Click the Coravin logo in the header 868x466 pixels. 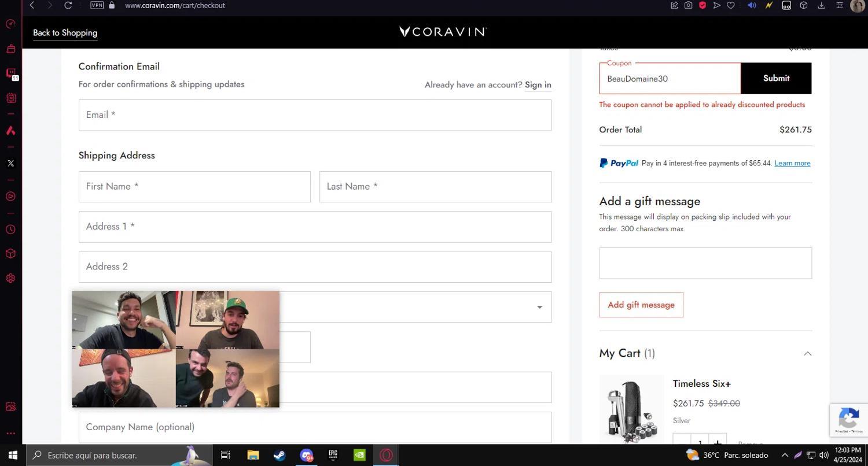click(x=443, y=32)
